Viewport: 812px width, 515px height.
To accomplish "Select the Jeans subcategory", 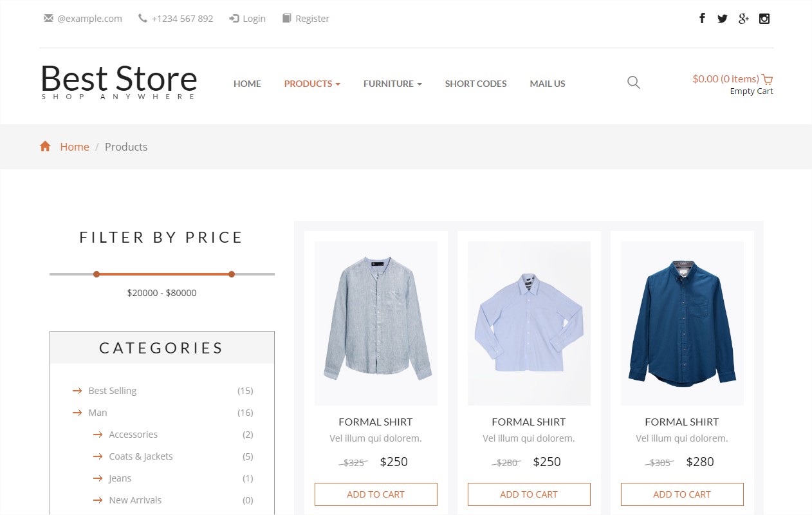I will coord(120,478).
